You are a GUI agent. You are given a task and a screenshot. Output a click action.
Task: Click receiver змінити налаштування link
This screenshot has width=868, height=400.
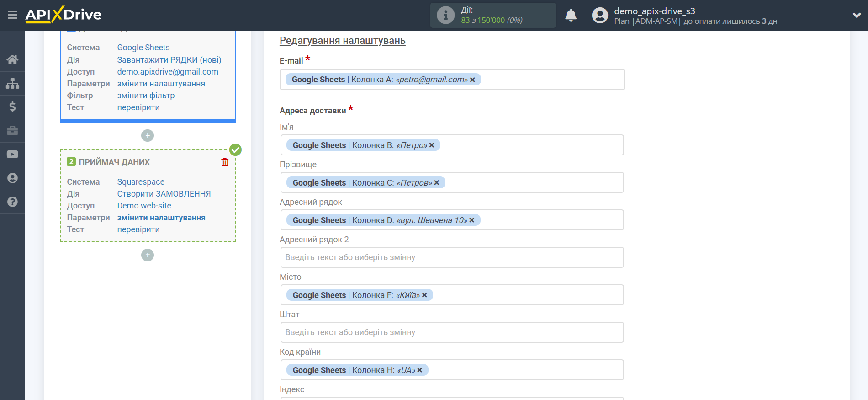161,218
